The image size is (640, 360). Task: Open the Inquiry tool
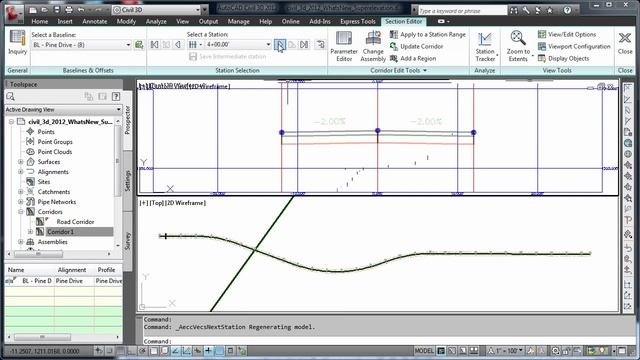(17, 42)
